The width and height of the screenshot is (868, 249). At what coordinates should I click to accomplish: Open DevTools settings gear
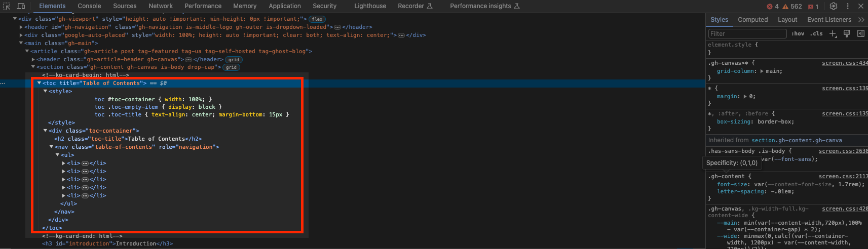[x=834, y=6]
